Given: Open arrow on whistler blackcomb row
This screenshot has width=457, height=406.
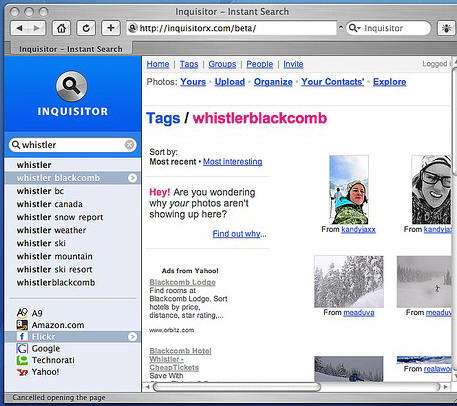Looking at the screenshot, I should [132, 178].
